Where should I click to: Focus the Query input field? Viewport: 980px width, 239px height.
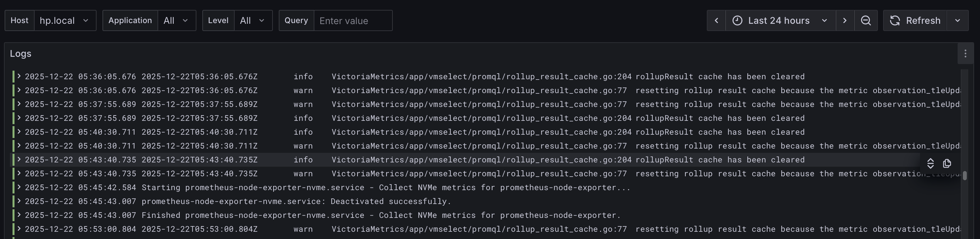(x=353, y=20)
